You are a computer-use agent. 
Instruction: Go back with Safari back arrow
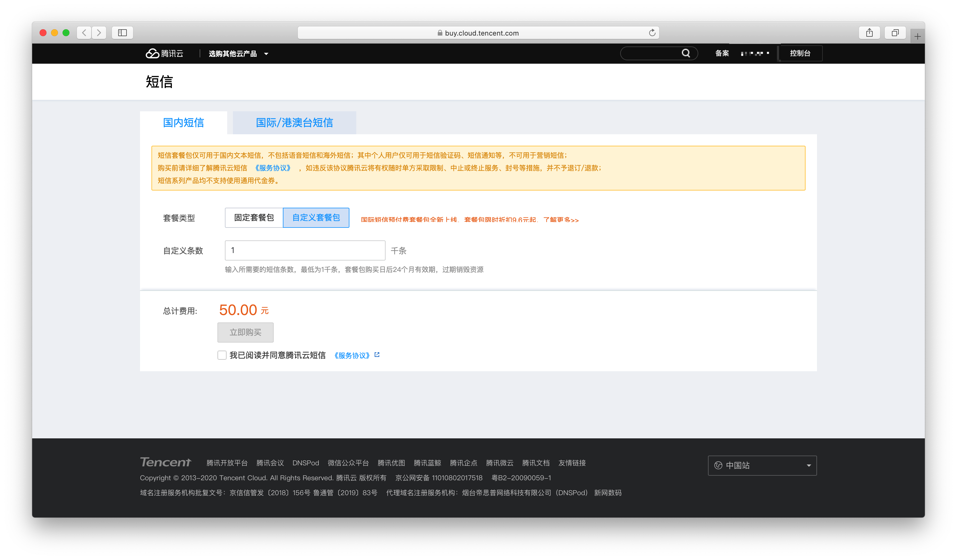click(84, 33)
